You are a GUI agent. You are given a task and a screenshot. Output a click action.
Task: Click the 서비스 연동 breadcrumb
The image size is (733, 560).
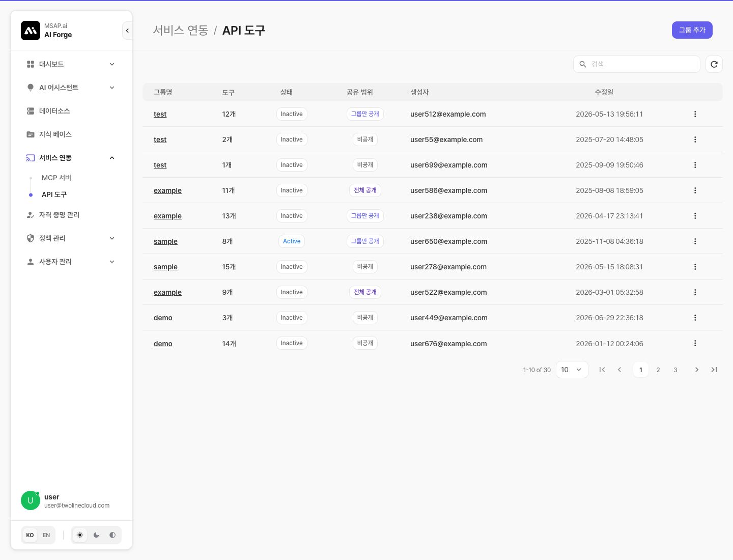click(181, 30)
